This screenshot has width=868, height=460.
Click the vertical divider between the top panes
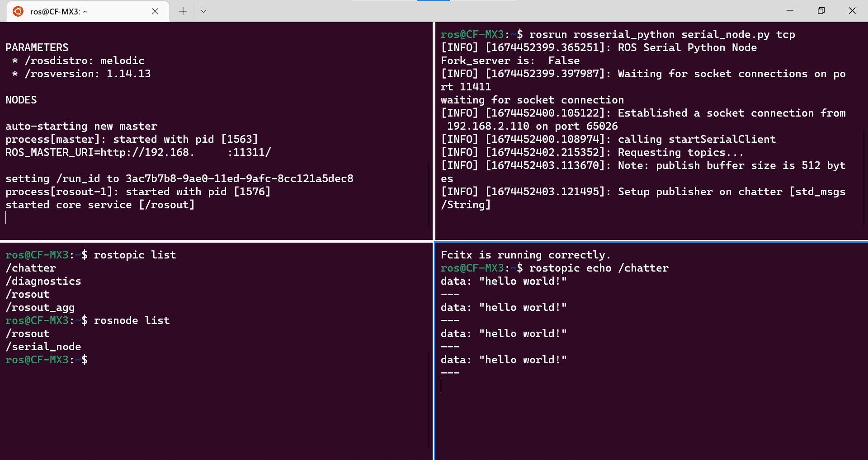[434, 131]
